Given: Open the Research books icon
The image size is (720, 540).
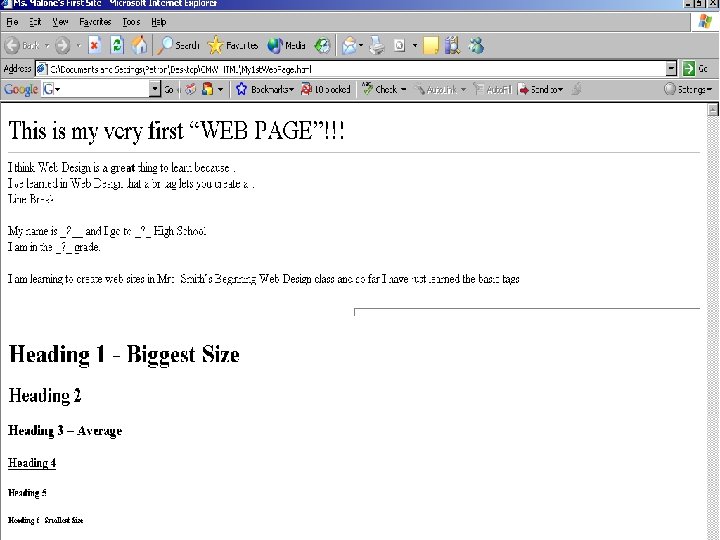Looking at the screenshot, I should [x=452, y=45].
